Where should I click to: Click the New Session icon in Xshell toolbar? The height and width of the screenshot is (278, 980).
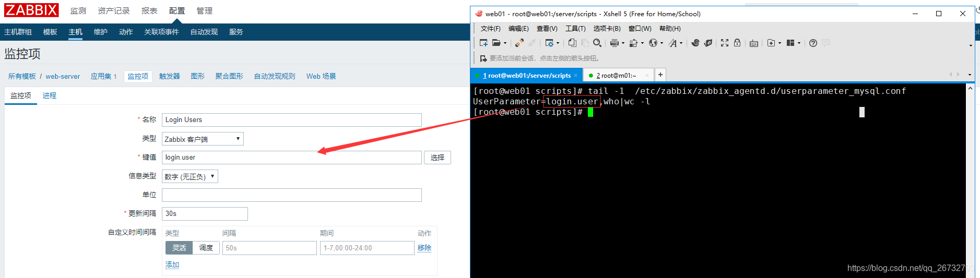[x=483, y=43]
